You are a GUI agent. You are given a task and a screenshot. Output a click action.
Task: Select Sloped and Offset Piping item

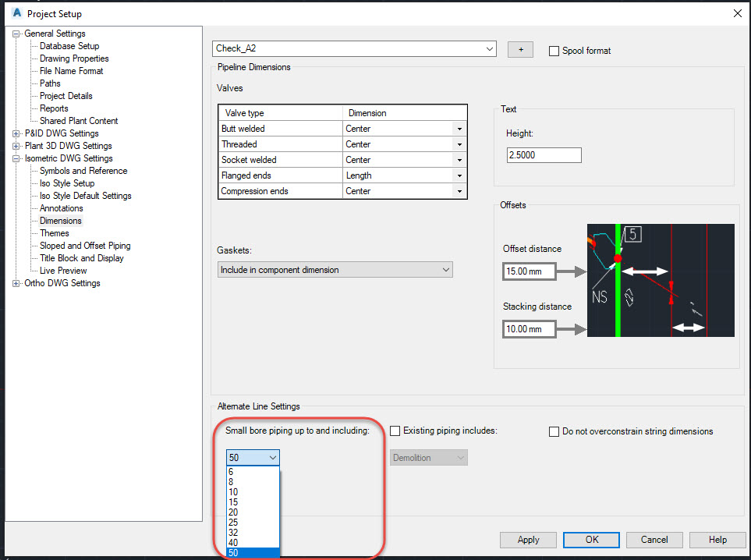(x=85, y=246)
